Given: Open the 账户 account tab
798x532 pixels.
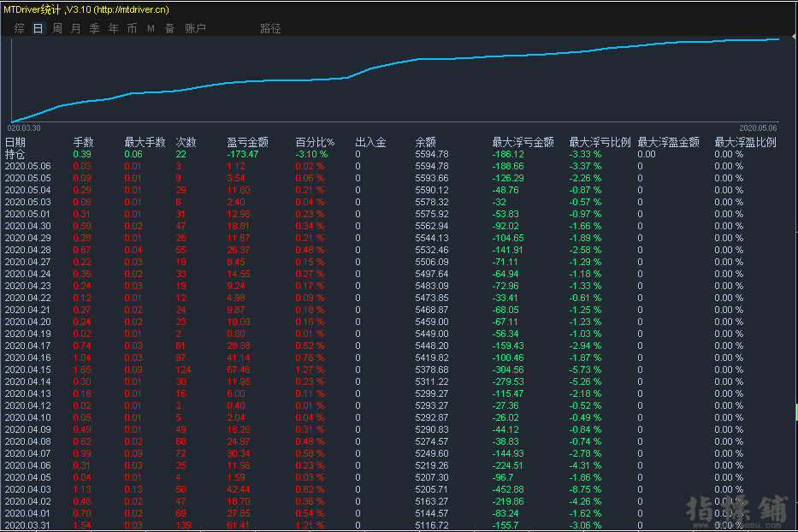Looking at the screenshot, I should point(195,28).
